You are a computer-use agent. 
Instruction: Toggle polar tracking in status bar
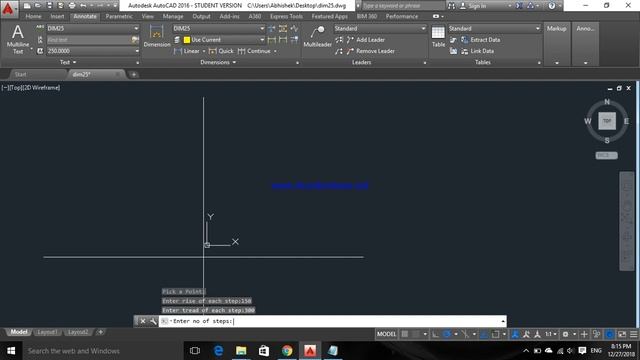pyautogui.click(x=447, y=334)
